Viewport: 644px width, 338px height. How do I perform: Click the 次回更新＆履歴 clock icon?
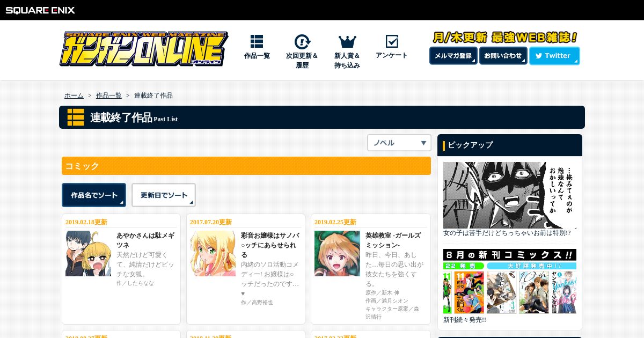point(302,41)
